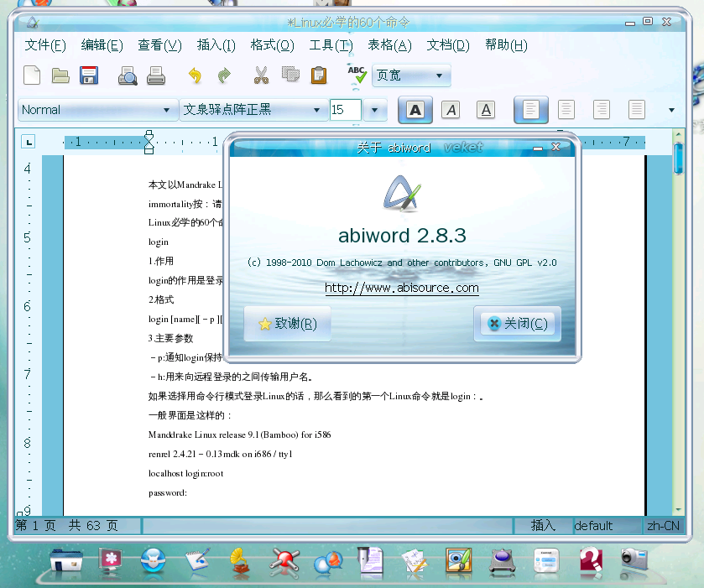Open the 插入(I) menu
The width and height of the screenshot is (704, 588).
pyautogui.click(x=216, y=45)
